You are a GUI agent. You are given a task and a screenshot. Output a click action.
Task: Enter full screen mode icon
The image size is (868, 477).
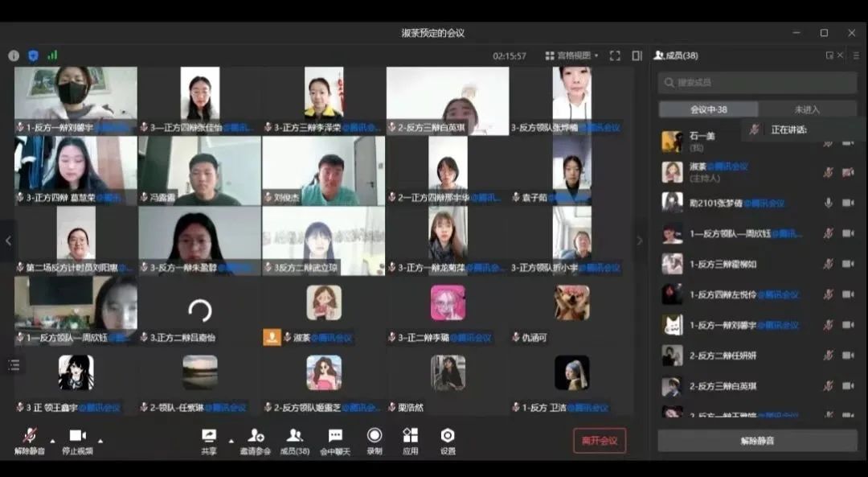coord(615,56)
